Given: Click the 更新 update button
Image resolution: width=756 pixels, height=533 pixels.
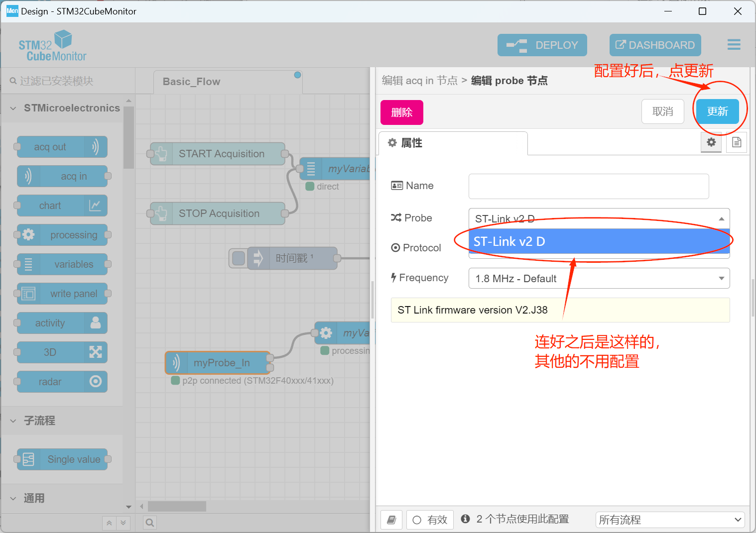Looking at the screenshot, I should point(717,111).
